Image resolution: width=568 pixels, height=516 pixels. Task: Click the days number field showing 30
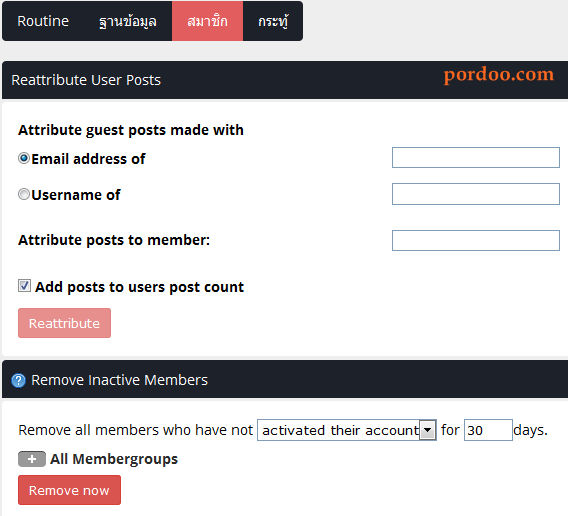[x=488, y=430]
